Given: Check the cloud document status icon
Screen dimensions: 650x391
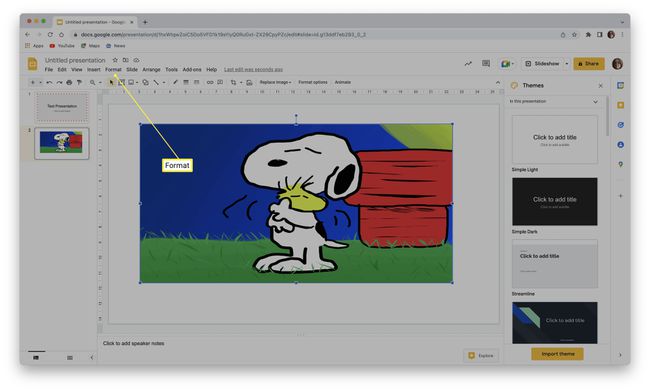Looking at the screenshot, I should 136,60.
